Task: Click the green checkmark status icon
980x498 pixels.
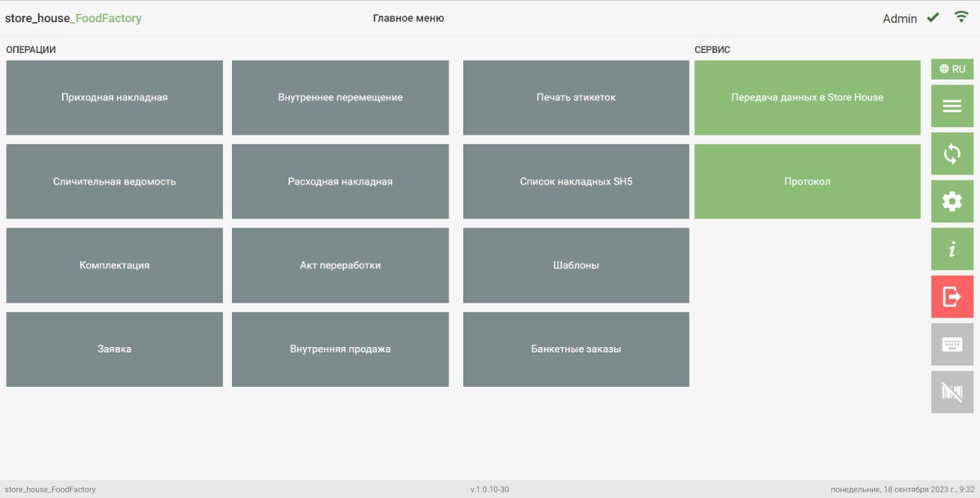Action: [x=933, y=17]
